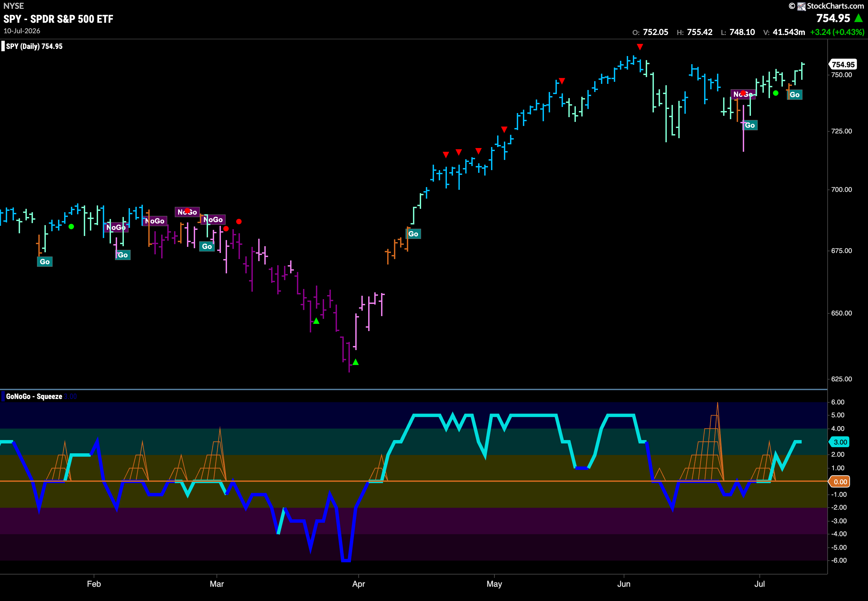Select the most recent Go flag in July

[x=794, y=94]
